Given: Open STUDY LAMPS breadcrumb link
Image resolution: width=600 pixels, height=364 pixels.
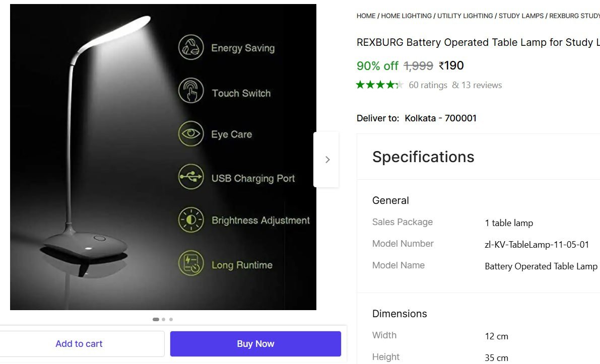Looking at the screenshot, I should (x=521, y=16).
